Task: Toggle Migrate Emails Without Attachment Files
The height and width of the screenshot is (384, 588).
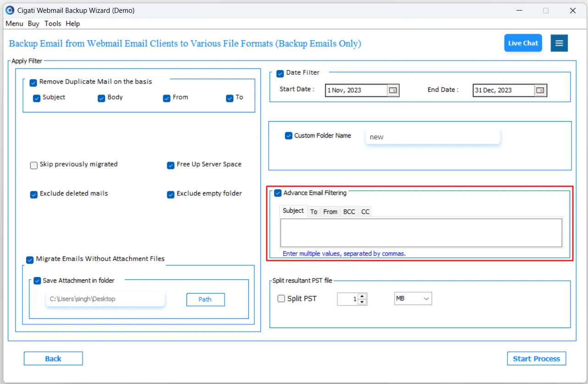Action: pos(30,260)
